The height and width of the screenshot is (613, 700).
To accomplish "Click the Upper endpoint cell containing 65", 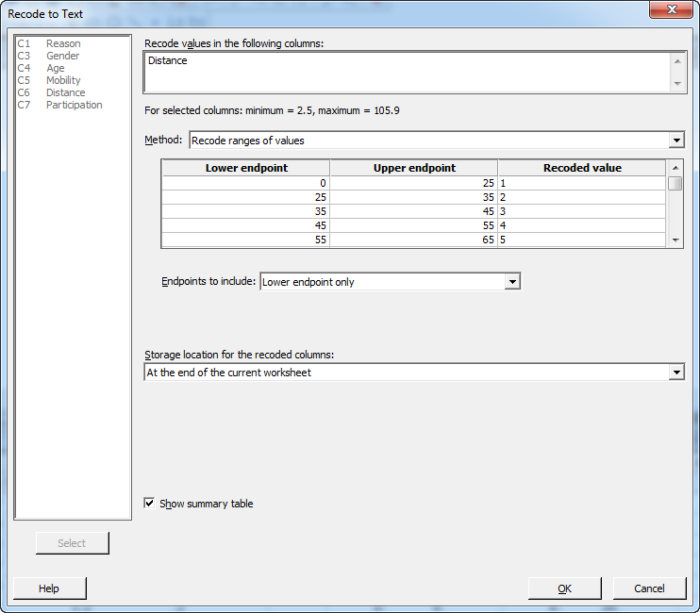I will coord(413,240).
